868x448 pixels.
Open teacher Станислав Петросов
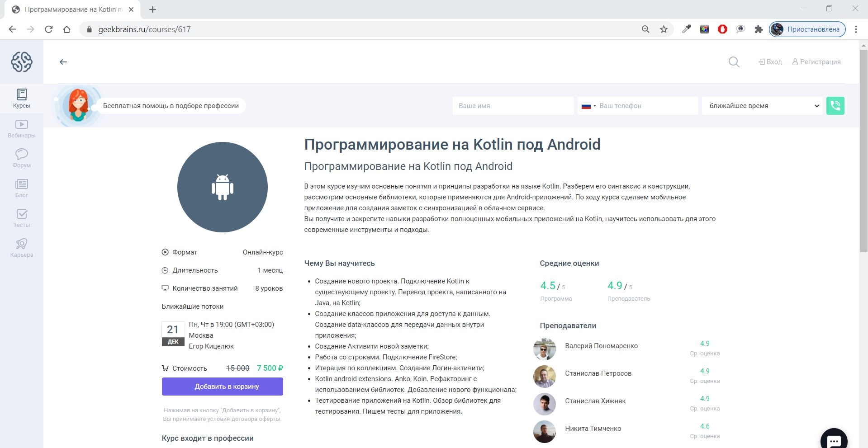click(x=598, y=373)
